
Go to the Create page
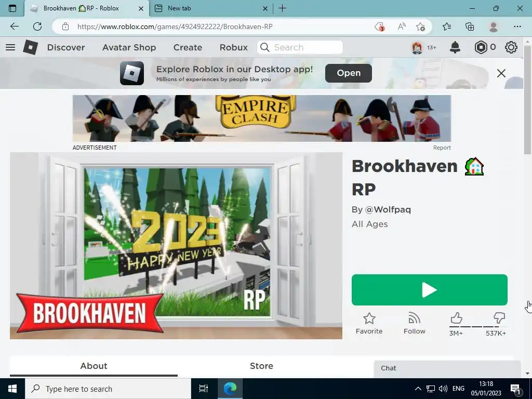point(188,47)
